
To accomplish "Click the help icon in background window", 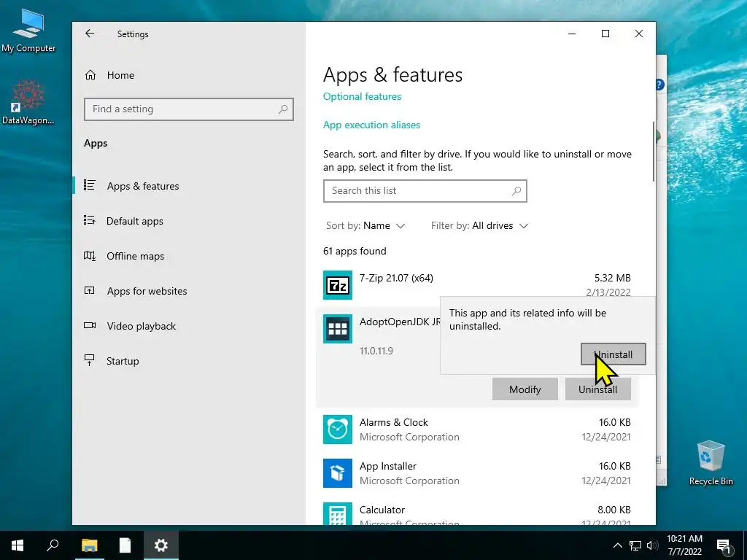I will [x=659, y=85].
